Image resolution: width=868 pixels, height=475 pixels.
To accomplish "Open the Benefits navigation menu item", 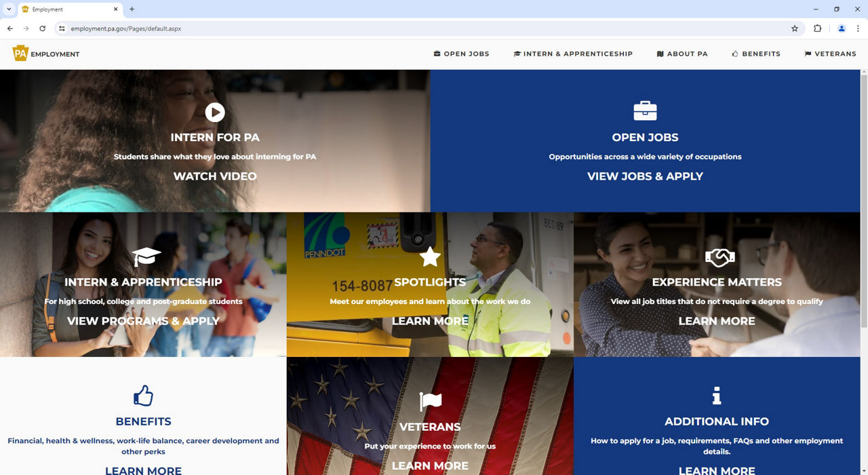I will 756,54.
